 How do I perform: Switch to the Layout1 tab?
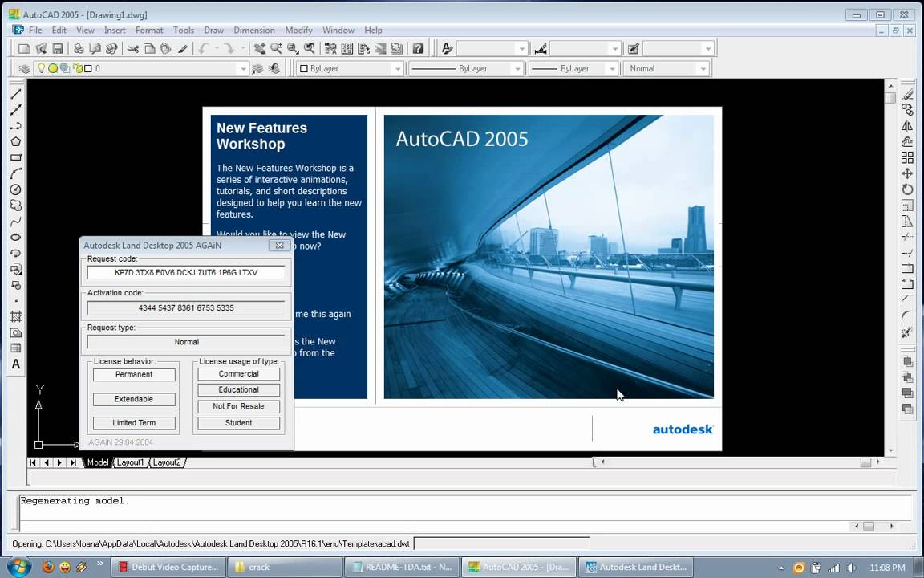(x=130, y=462)
